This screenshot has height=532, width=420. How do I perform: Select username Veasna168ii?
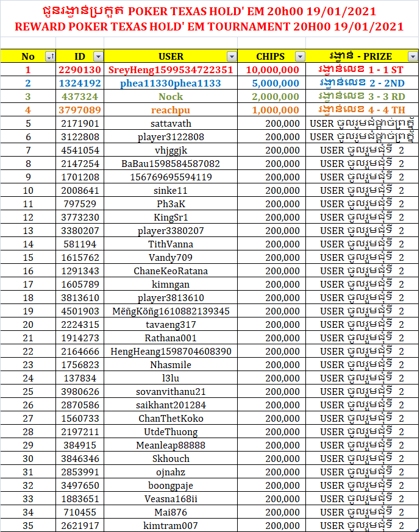[x=171, y=498]
